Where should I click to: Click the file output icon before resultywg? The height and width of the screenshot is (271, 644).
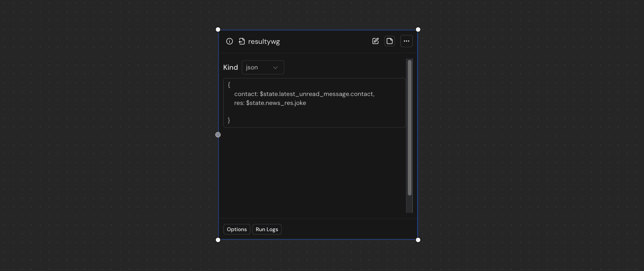pos(242,41)
